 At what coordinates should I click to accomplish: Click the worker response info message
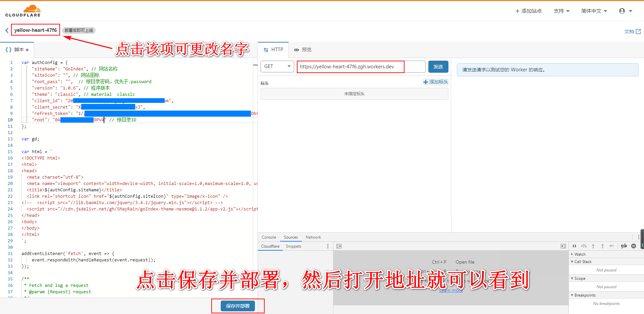(547, 70)
